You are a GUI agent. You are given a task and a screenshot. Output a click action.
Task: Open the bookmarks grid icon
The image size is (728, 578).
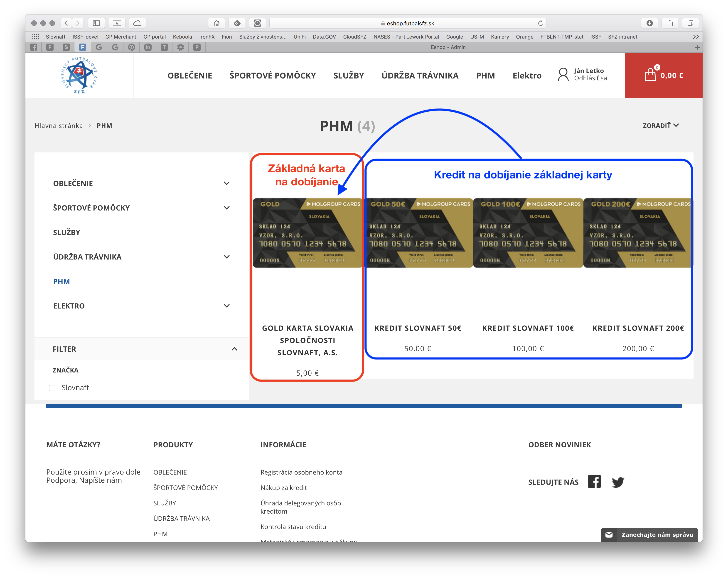35,37
